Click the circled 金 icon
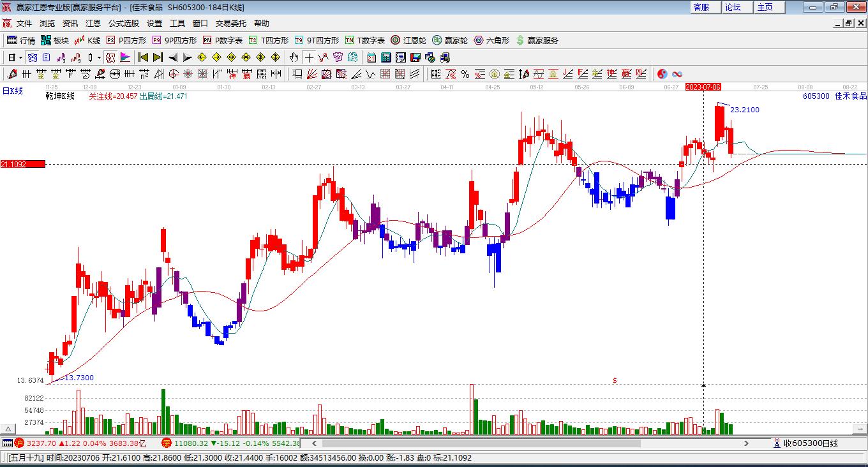Viewport: 868px width, 467px height. pyautogui.click(x=495, y=74)
